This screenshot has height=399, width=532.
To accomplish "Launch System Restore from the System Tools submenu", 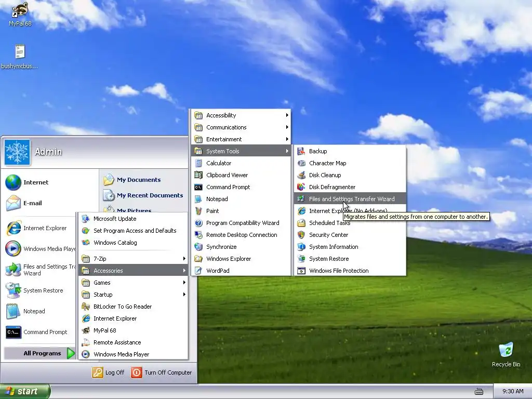I will (350, 259).
